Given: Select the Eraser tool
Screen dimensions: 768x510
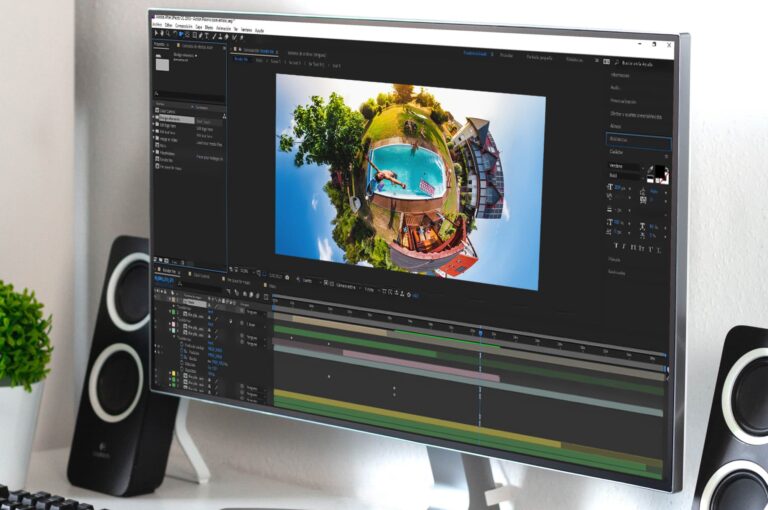Looking at the screenshot, I should [x=226, y=37].
